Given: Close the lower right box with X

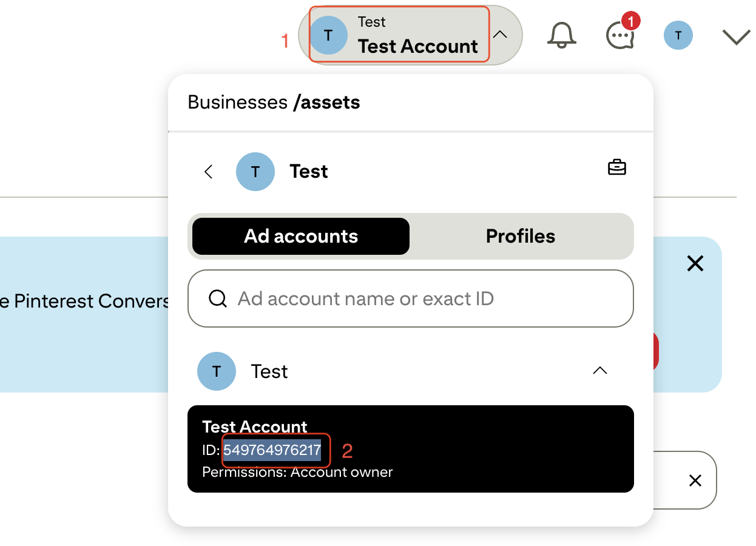Looking at the screenshot, I should pos(695,480).
